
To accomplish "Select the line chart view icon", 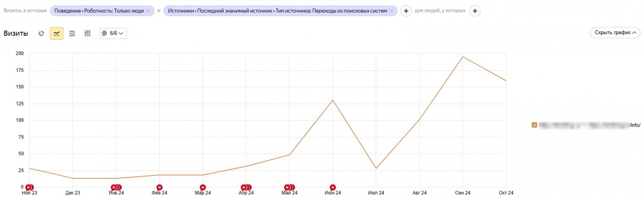I will coord(57,33).
